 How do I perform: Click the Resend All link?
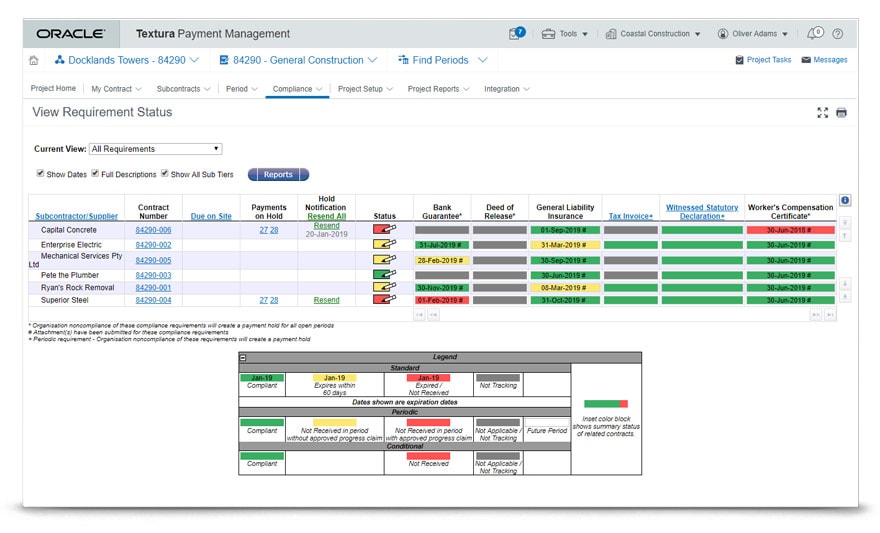[x=327, y=216]
